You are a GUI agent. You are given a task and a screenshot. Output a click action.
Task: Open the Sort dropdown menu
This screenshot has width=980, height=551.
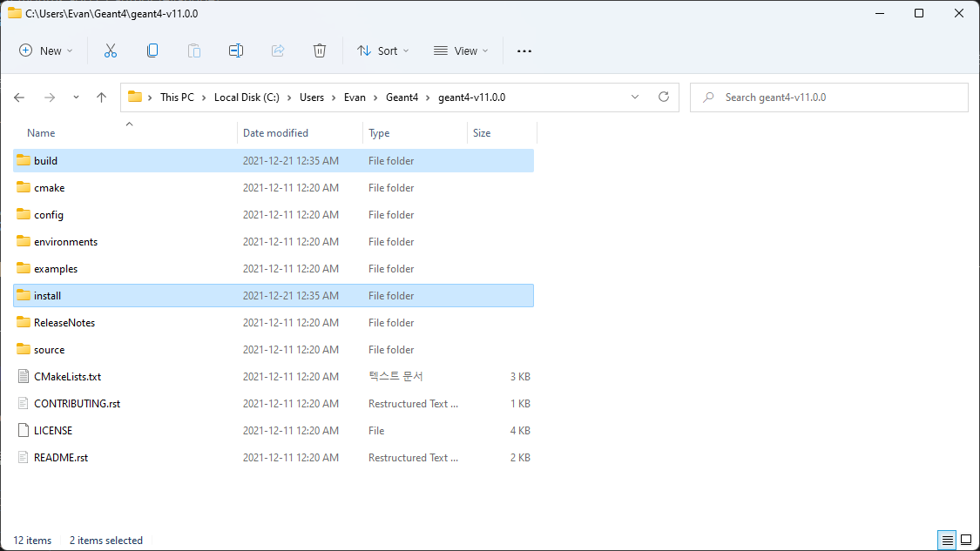[382, 50]
